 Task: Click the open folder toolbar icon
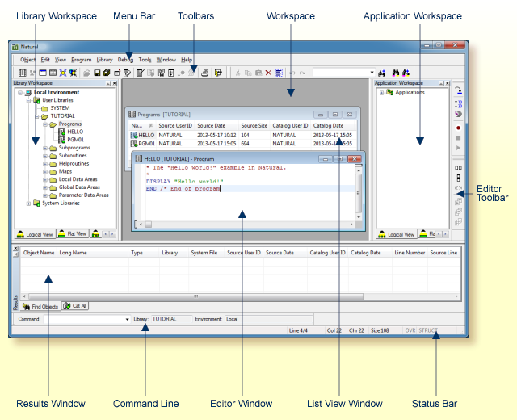click(x=86, y=73)
